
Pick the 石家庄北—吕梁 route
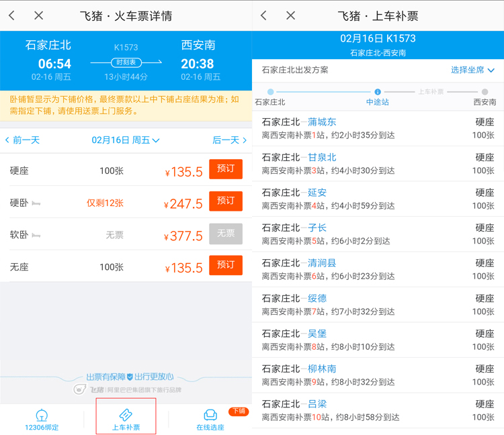378,410
